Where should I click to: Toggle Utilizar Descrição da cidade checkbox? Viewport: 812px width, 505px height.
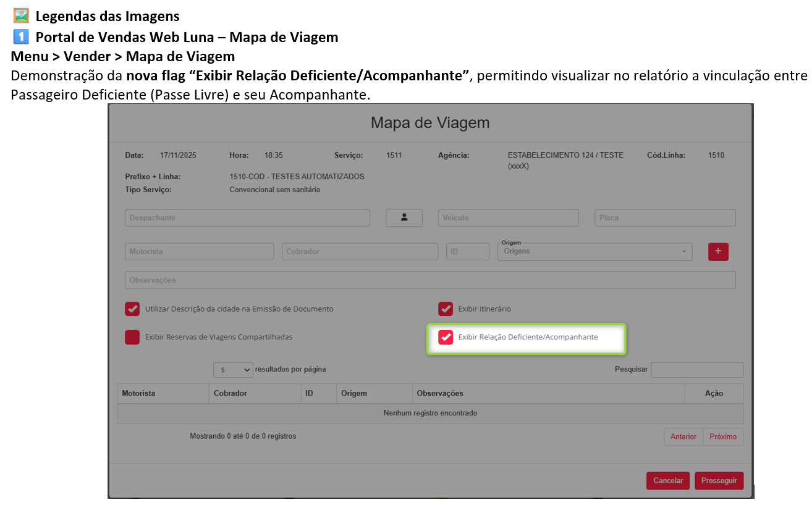click(x=132, y=309)
